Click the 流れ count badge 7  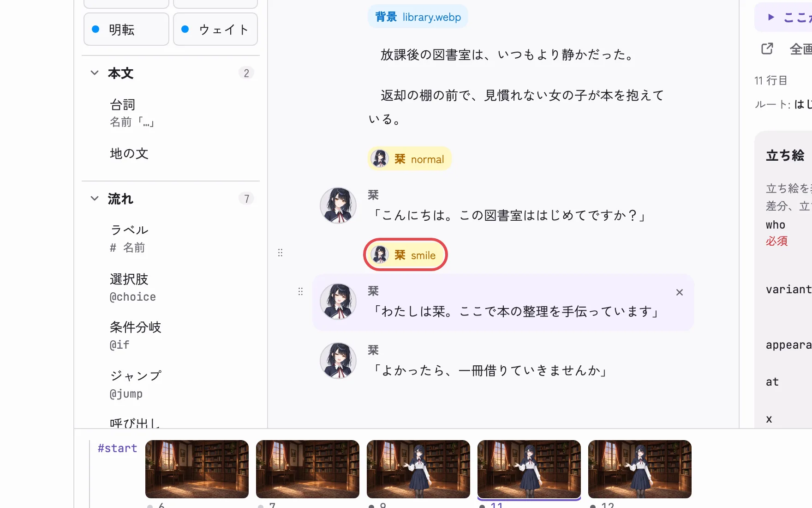click(x=246, y=199)
